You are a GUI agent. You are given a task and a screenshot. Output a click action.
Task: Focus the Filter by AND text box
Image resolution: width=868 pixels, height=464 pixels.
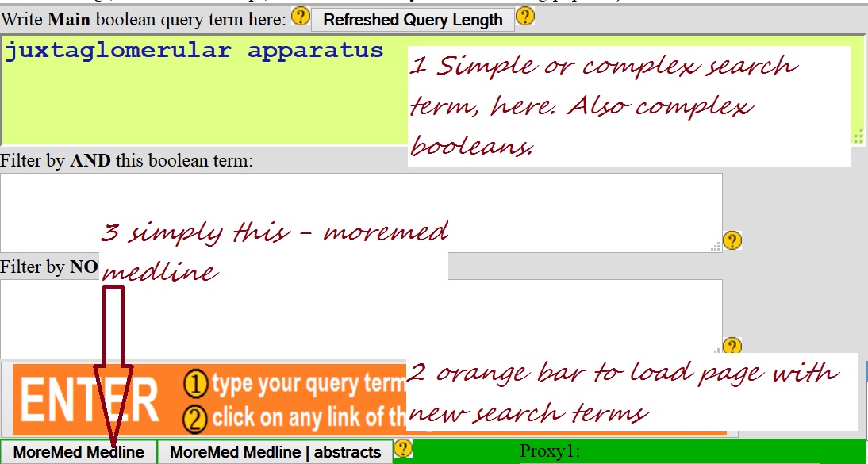[361, 213]
